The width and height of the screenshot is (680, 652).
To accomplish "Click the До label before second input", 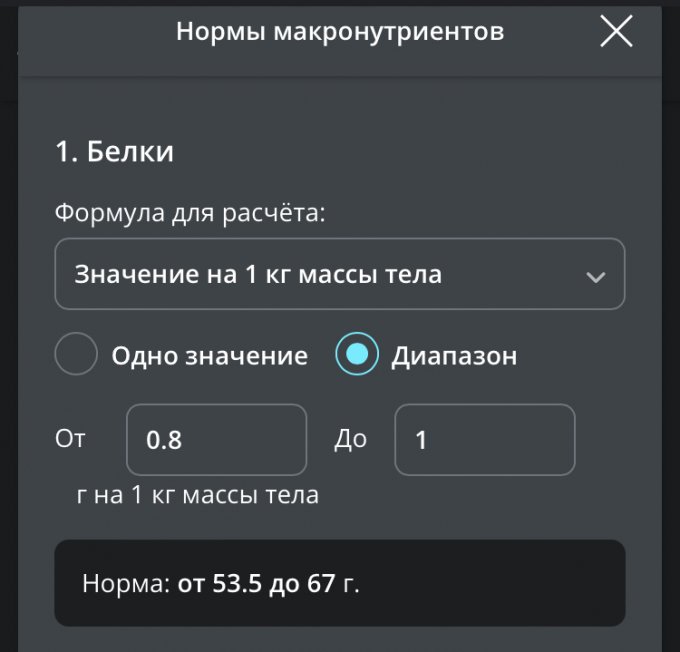I will [x=350, y=439].
